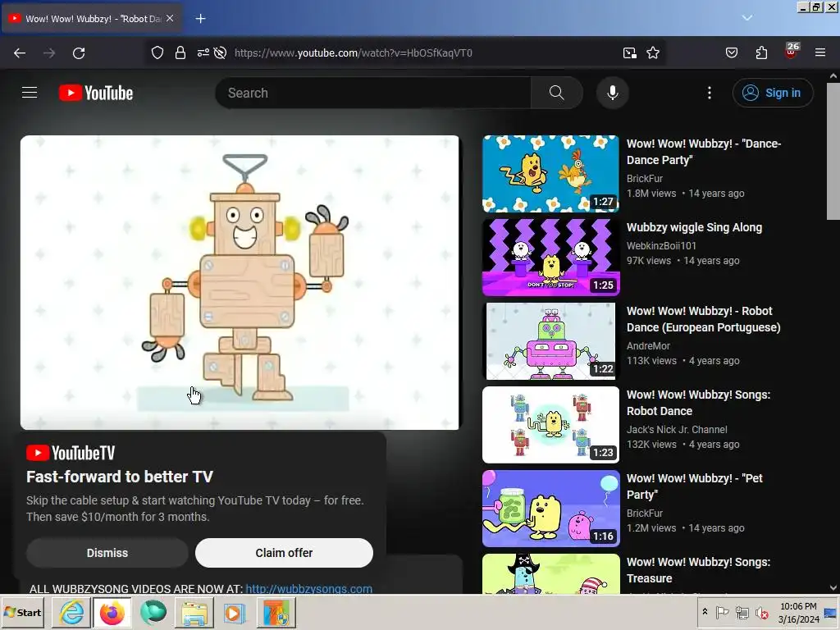
Task: Open Robot Dance European Portuguese thumbnail
Action: (x=550, y=340)
